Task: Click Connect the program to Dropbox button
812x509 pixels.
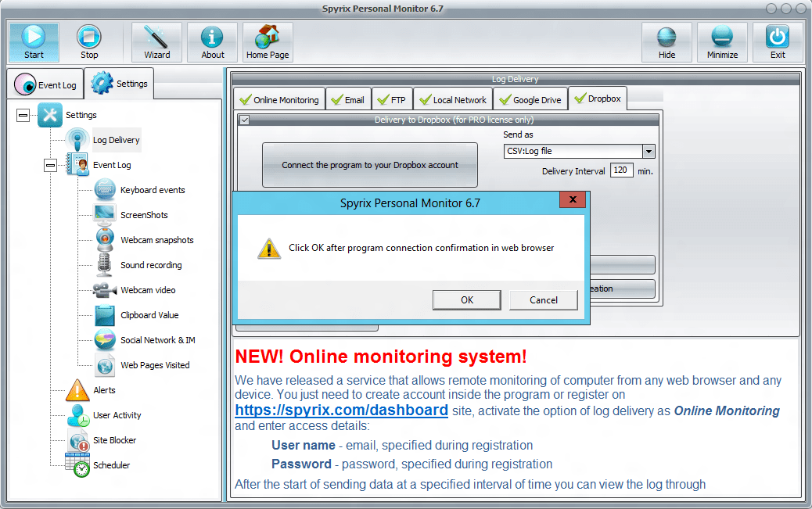Action: coord(370,165)
